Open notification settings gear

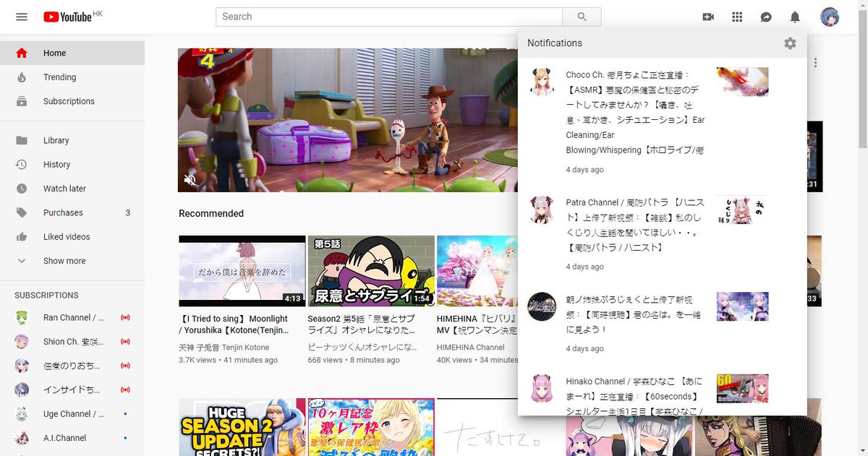pos(790,43)
